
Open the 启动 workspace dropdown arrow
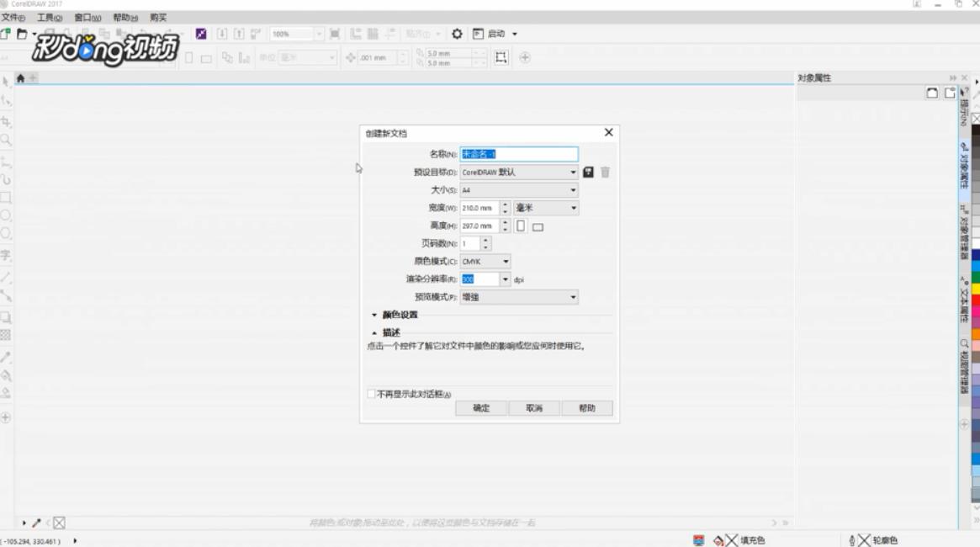[x=515, y=34]
